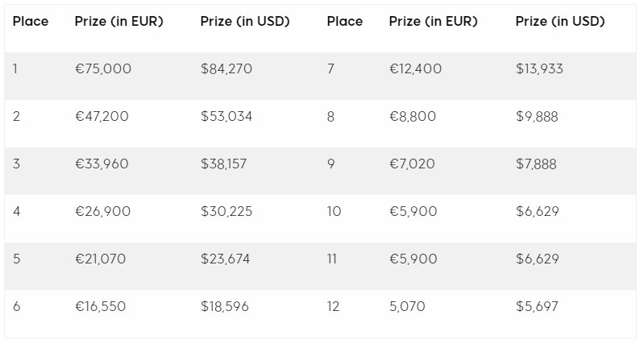Click the €21,070 fifth place prize
Viewport: 644px width, 344px height.
[100, 259]
